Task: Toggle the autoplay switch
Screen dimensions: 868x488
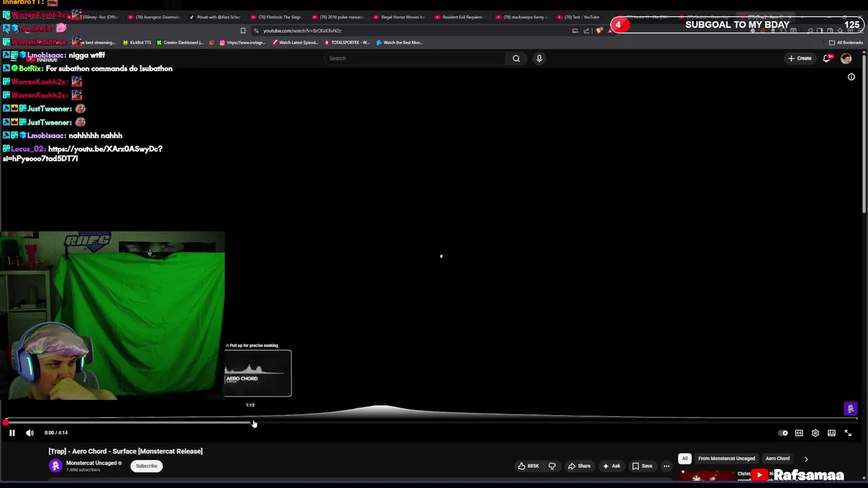Action: 783,433
